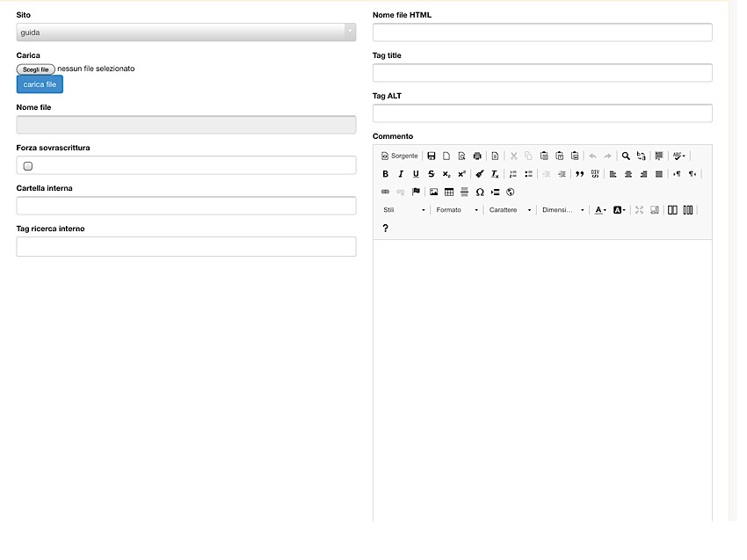Click the print icon in toolbar
This screenshot has width=747, height=560.
477,156
